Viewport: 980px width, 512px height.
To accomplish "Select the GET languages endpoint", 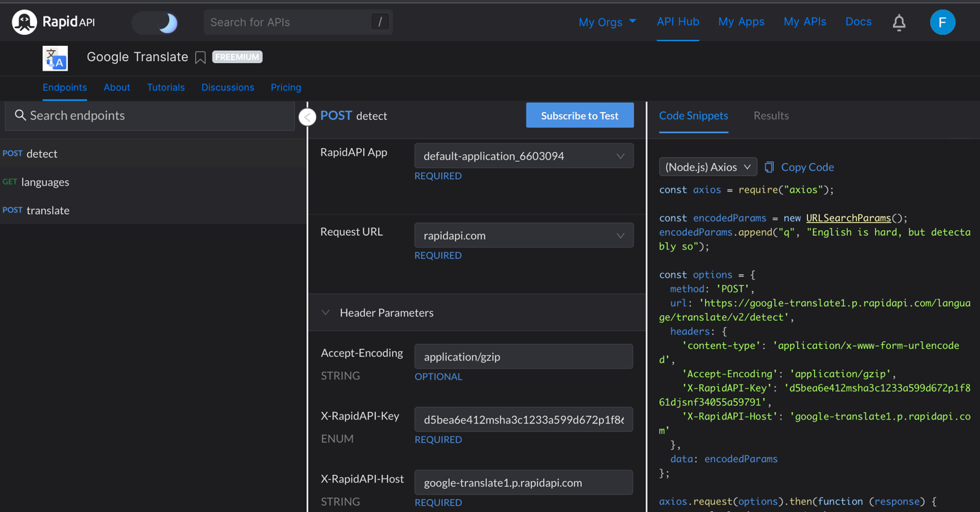I will pyautogui.click(x=153, y=182).
